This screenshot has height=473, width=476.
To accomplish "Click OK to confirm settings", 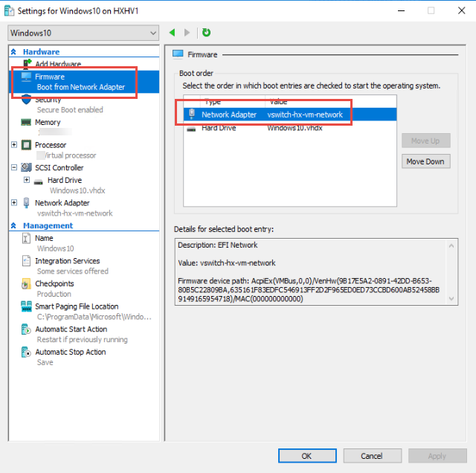I will point(307,456).
